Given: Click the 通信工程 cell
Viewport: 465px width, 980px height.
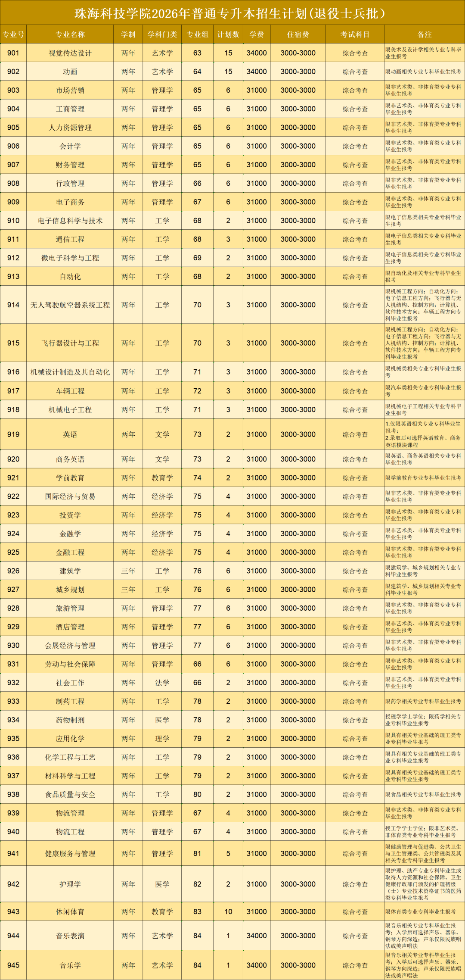Looking at the screenshot, I should tap(70, 239).
